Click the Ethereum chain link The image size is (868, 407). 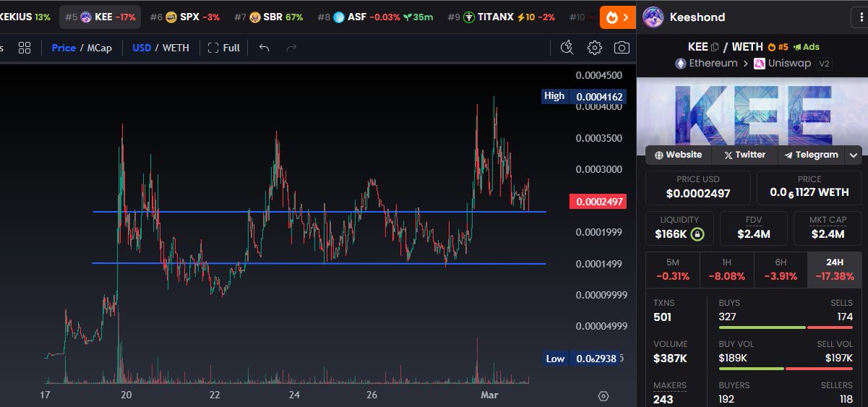[x=707, y=64]
